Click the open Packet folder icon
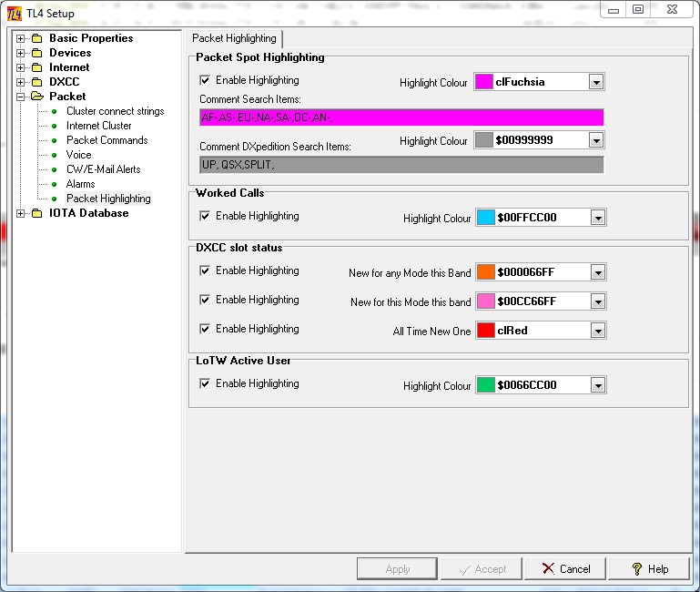Viewport: 700px width, 592px height. [x=37, y=97]
